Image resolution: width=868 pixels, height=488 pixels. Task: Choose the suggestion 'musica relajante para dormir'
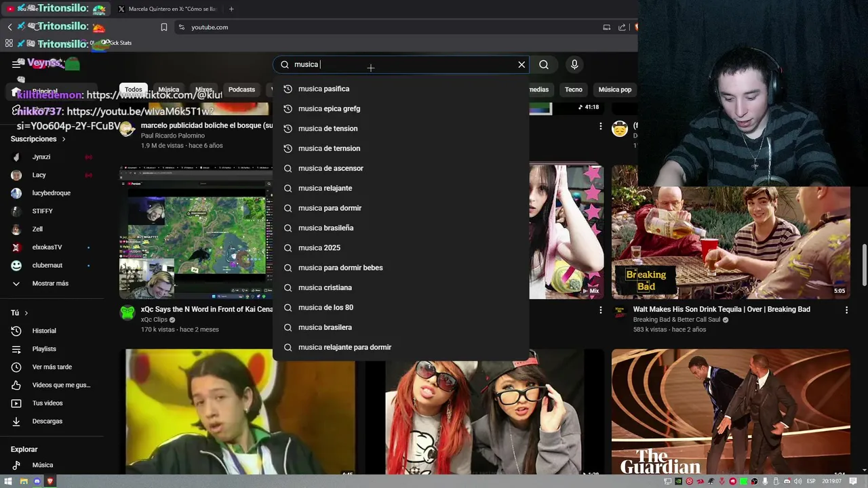click(401, 347)
